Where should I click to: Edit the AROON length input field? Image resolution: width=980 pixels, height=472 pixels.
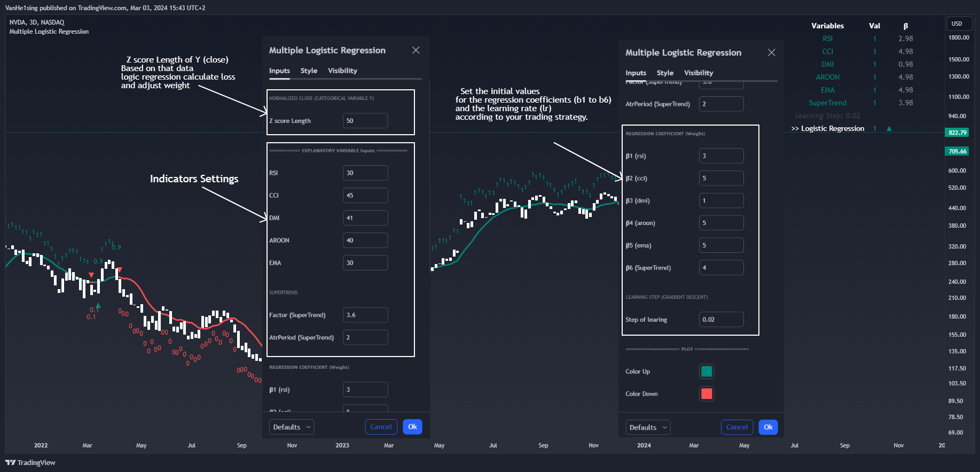click(365, 240)
